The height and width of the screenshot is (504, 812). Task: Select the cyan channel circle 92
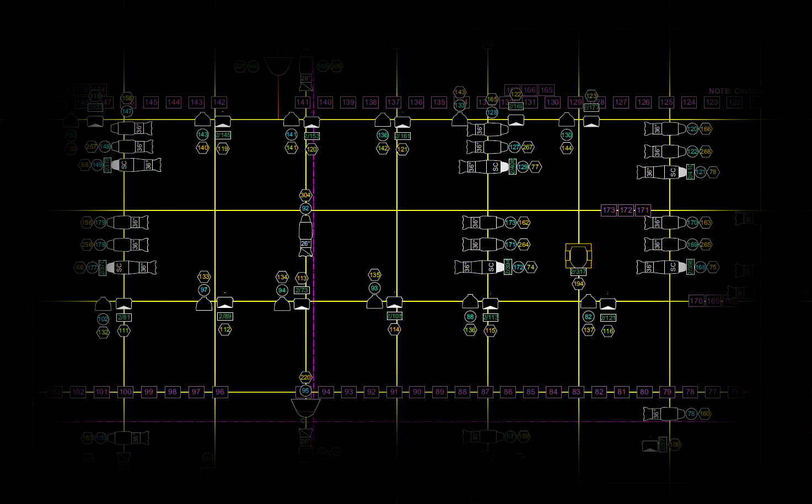[305, 209]
